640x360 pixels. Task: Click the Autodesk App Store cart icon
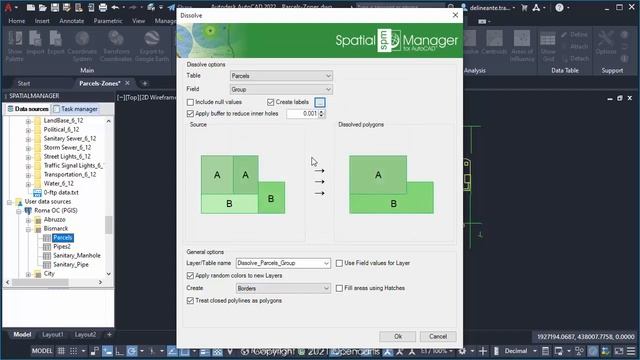point(524,7)
